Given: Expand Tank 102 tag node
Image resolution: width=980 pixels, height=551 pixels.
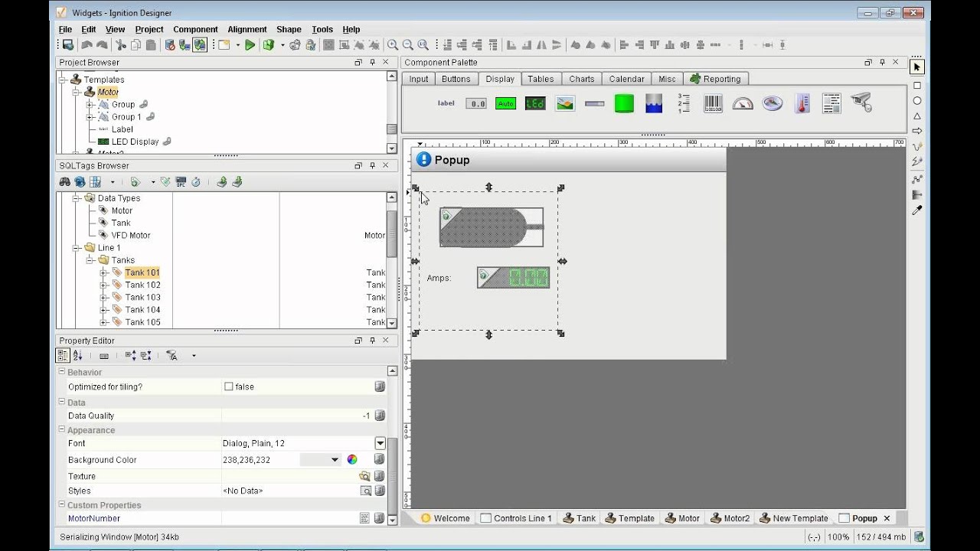Looking at the screenshot, I should [103, 285].
